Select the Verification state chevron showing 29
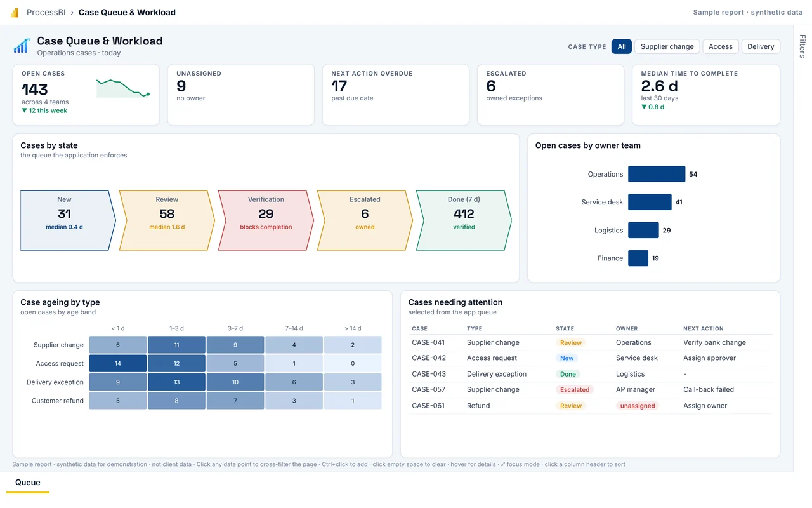The width and height of the screenshot is (812, 508). click(266, 220)
